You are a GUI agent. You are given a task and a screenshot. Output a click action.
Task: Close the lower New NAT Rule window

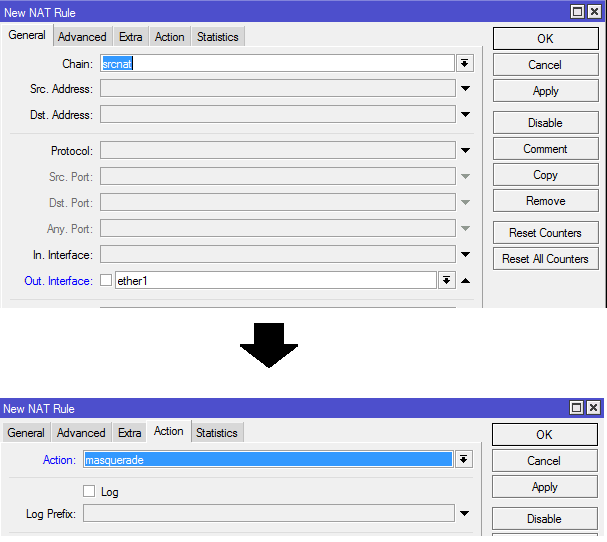pos(593,407)
